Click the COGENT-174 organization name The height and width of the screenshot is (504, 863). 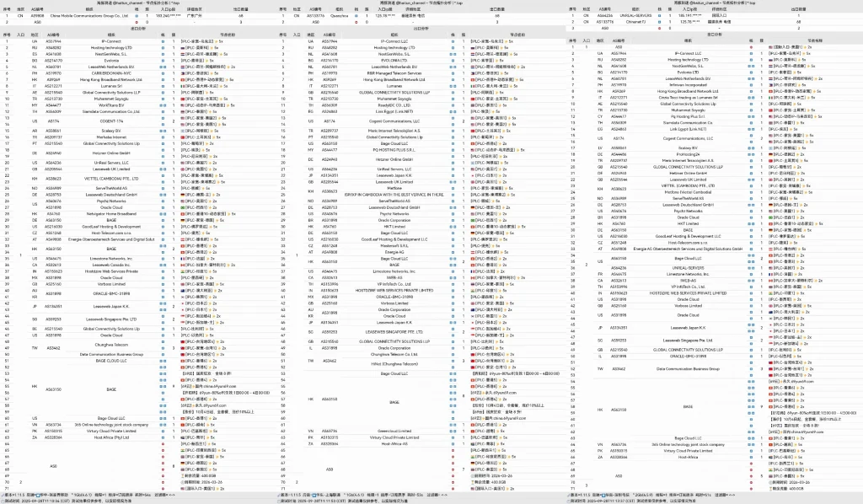[110, 121]
